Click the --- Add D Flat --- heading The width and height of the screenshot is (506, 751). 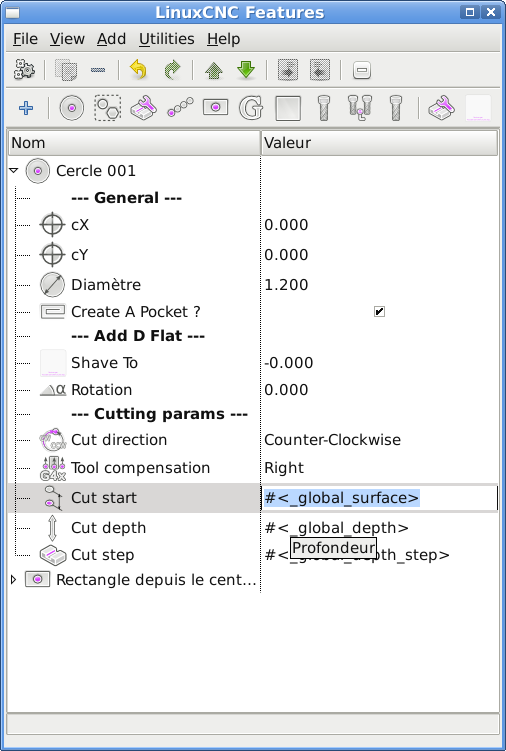[138, 336]
